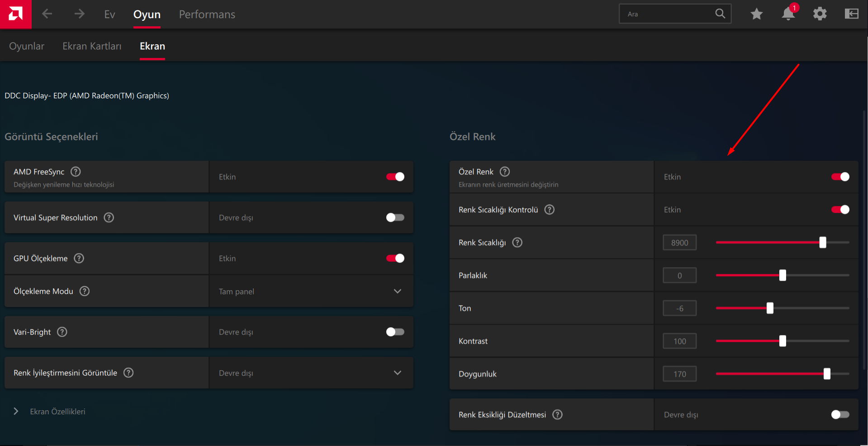Viewport: 868px width, 446px height.
Task: Open settings gear icon
Action: click(x=820, y=14)
